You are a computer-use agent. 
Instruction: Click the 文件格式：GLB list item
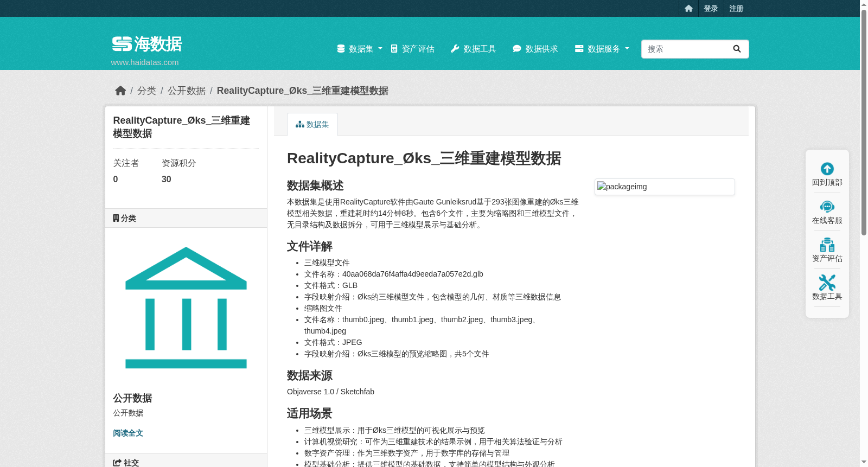coord(331,285)
